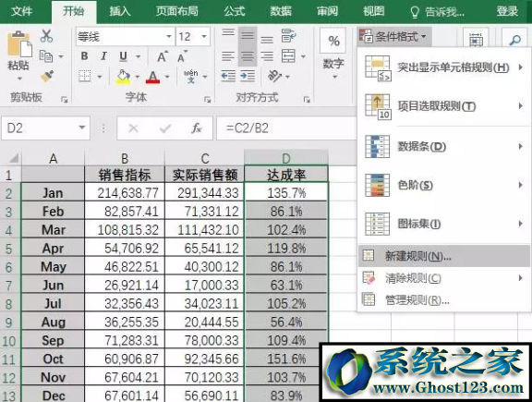Toggle Italic formatting
Image resolution: width=532 pixels, height=402 pixels.
pos(103,56)
